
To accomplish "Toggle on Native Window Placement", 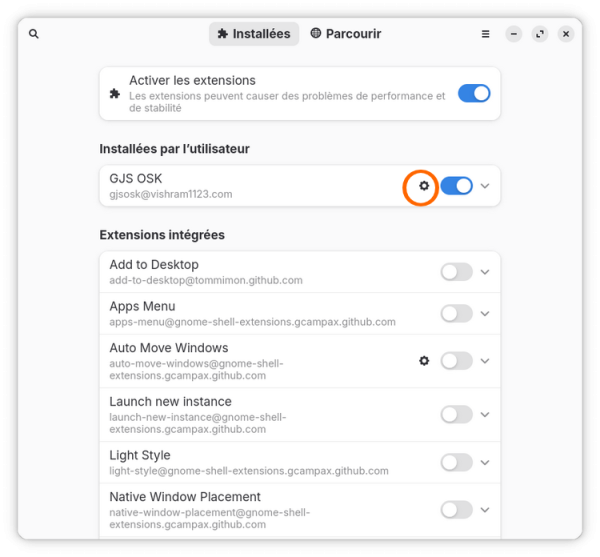I will click(457, 510).
